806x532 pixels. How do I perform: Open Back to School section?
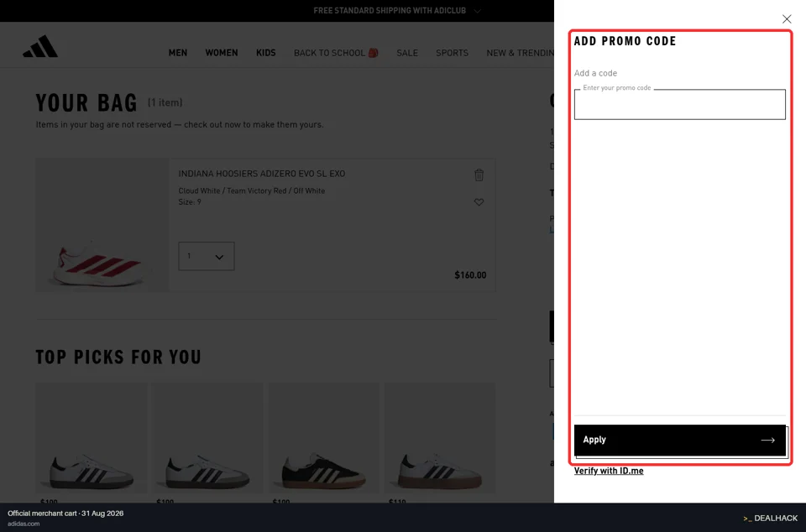pyautogui.click(x=336, y=53)
